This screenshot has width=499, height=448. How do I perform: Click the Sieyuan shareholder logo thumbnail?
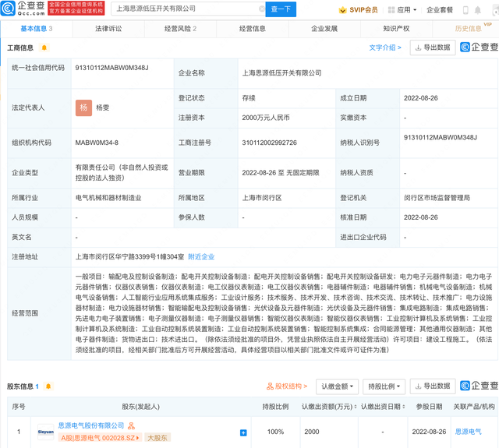tap(46, 432)
